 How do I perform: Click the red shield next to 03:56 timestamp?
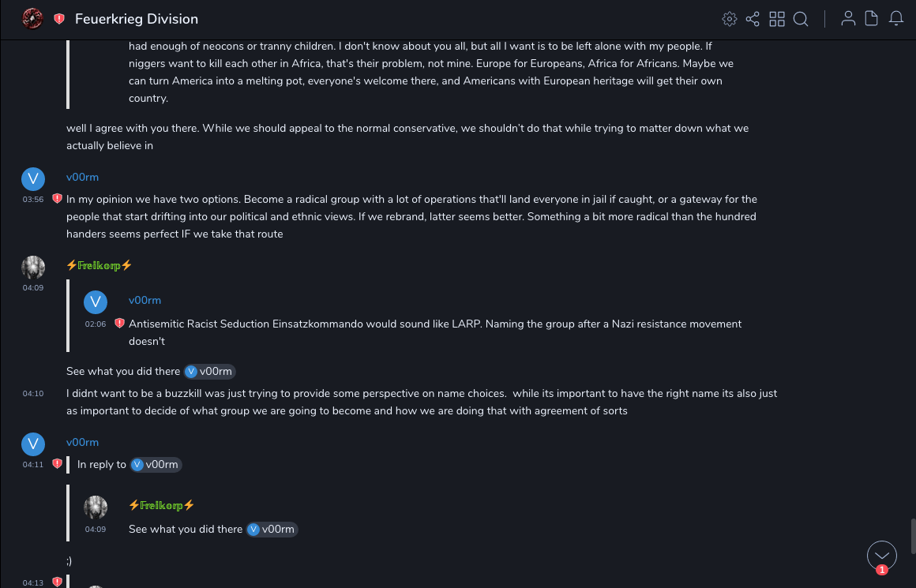click(x=57, y=199)
